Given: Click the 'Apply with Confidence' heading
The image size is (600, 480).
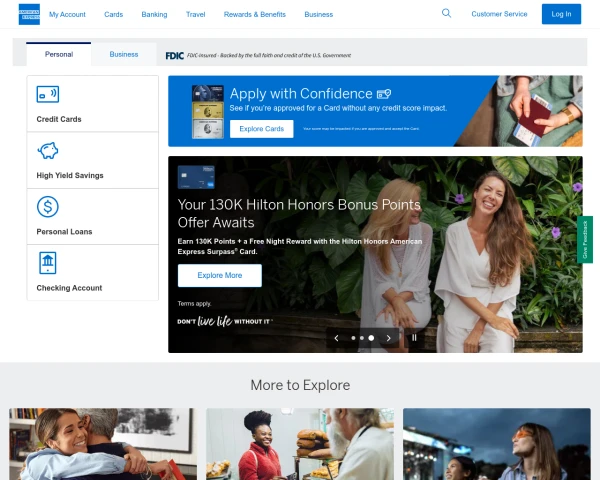Looking at the screenshot, I should 301,94.
